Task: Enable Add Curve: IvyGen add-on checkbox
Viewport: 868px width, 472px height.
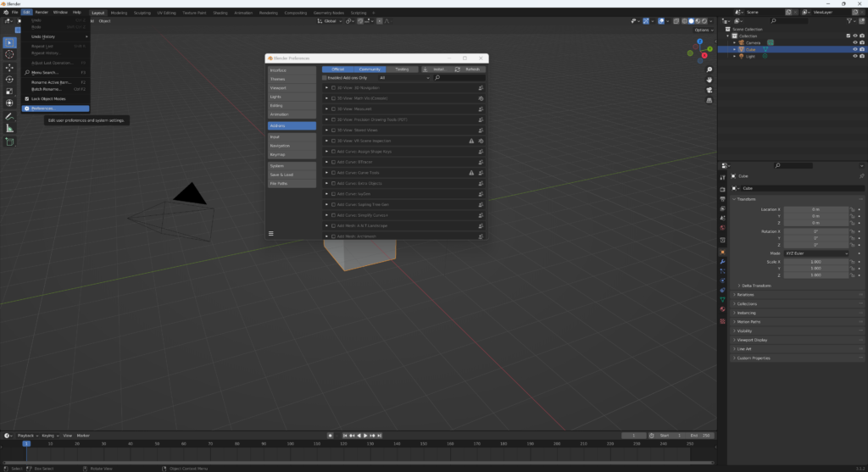Action: [x=333, y=194]
